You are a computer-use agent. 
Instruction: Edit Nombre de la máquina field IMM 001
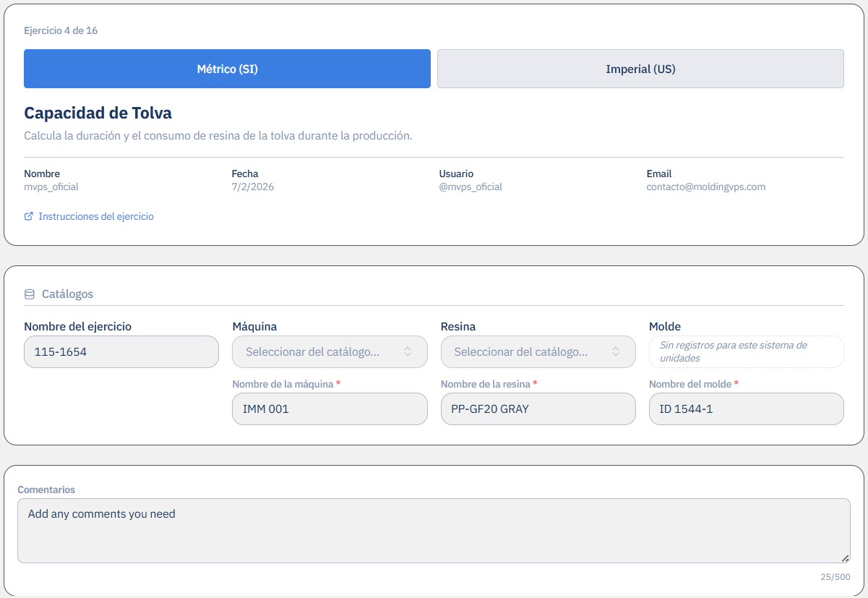coord(330,409)
